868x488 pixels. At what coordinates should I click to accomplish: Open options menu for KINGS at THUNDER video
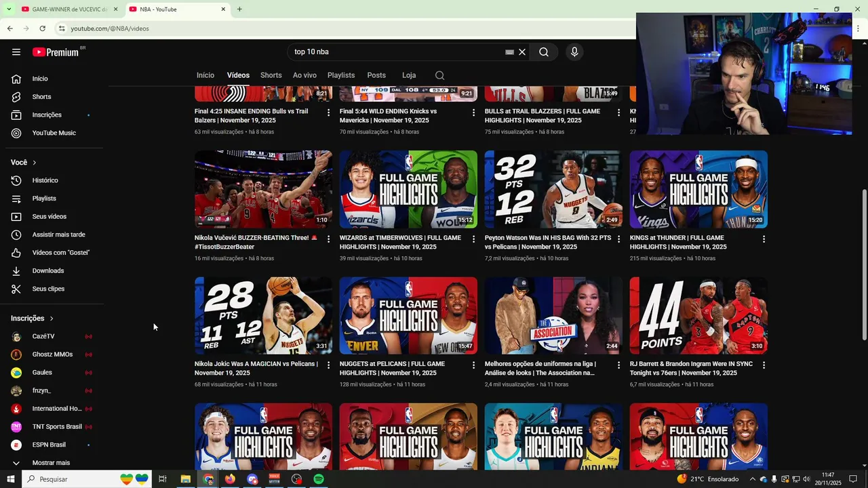[x=764, y=239]
